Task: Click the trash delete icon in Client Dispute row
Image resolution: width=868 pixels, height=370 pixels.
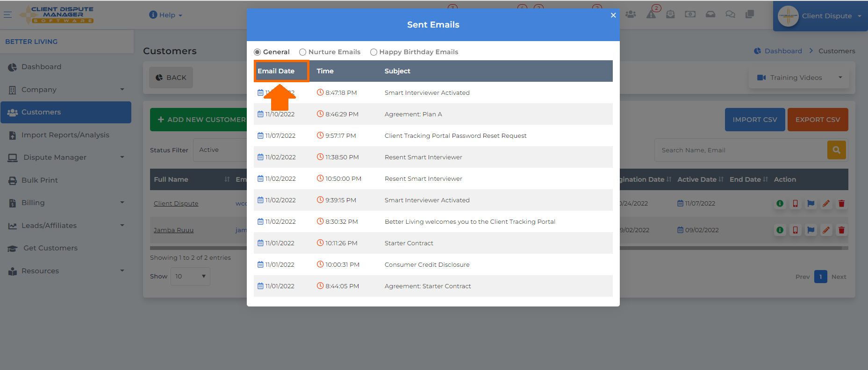Action: (x=841, y=203)
